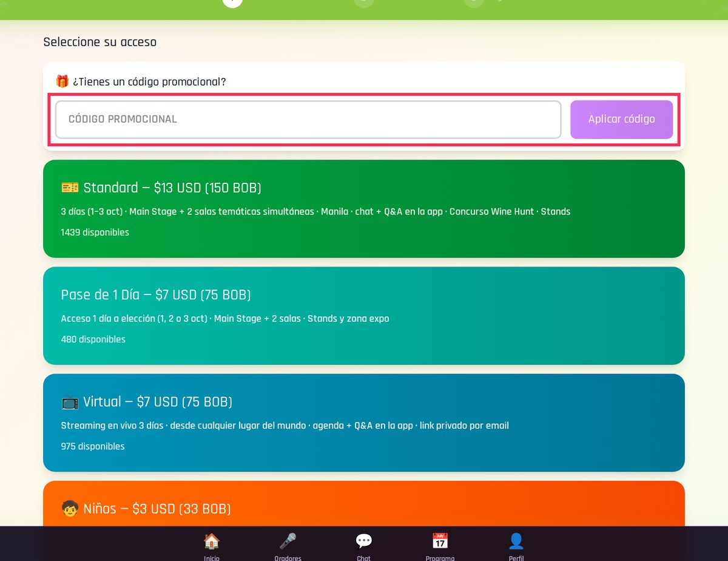Screen dimensions: 728x561
Task: Click the "Seleccione su acceso" heading
Action: 100,42
